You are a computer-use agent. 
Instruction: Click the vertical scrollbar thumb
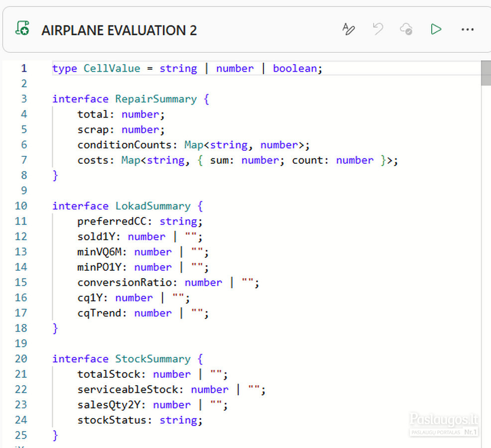(x=486, y=73)
